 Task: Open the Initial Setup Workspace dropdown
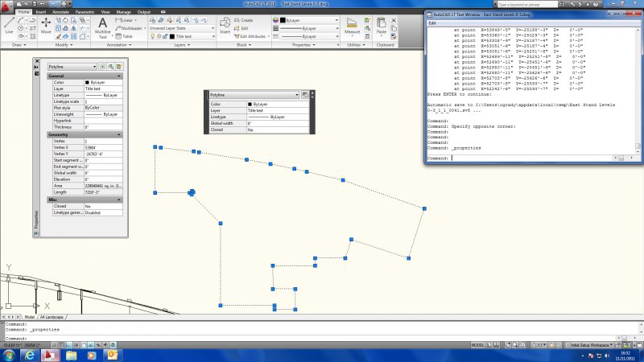[x=590, y=345]
